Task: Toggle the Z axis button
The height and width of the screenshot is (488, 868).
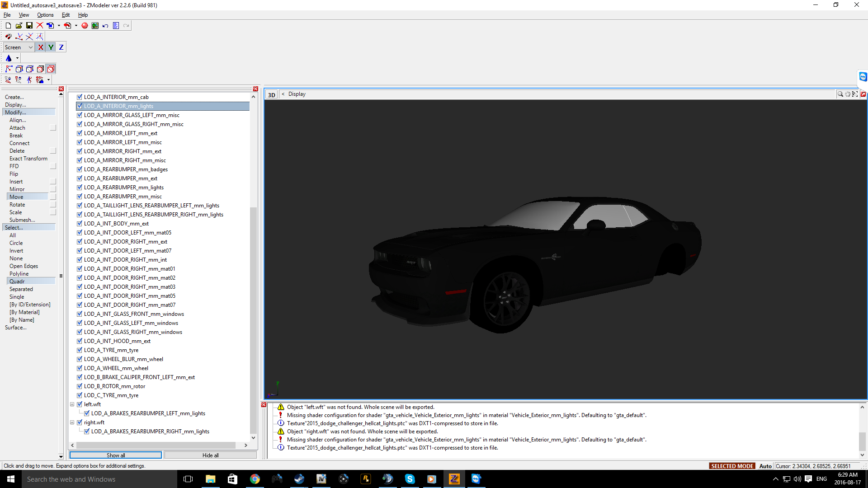Action: (61, 47)
